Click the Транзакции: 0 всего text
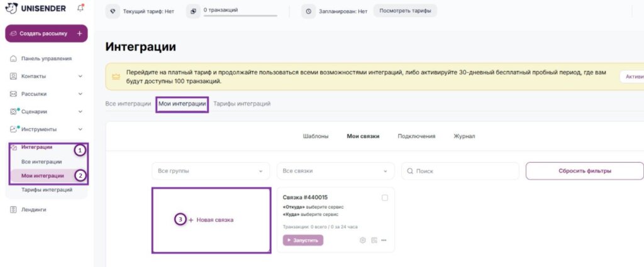This screenshot has height=267, width=644. [x=320, y=227]
